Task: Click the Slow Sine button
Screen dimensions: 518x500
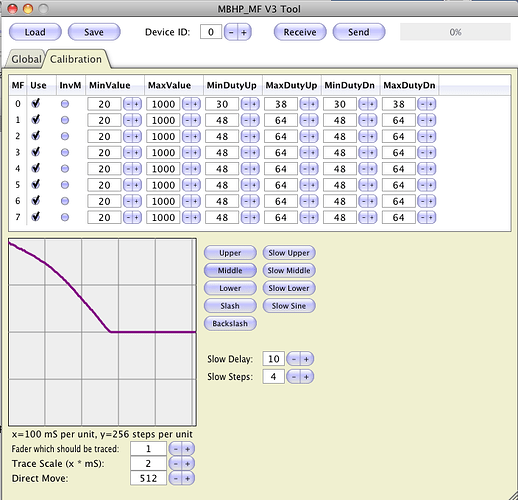Action: pos(289,306)
